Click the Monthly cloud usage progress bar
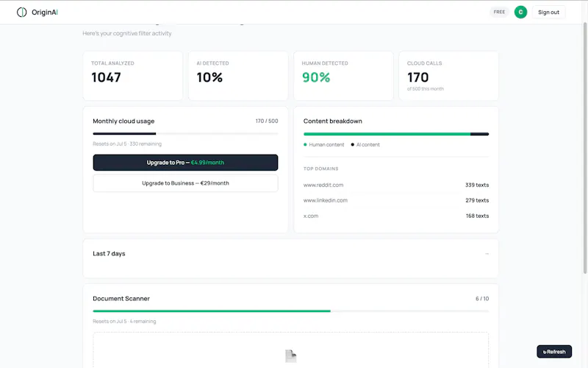588x368 pixels. pos(185,134)
